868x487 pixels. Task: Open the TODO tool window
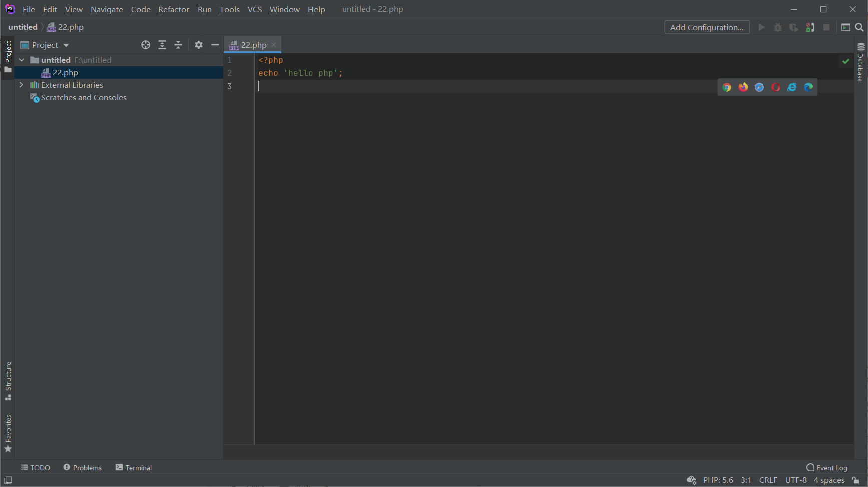[36, 467]
